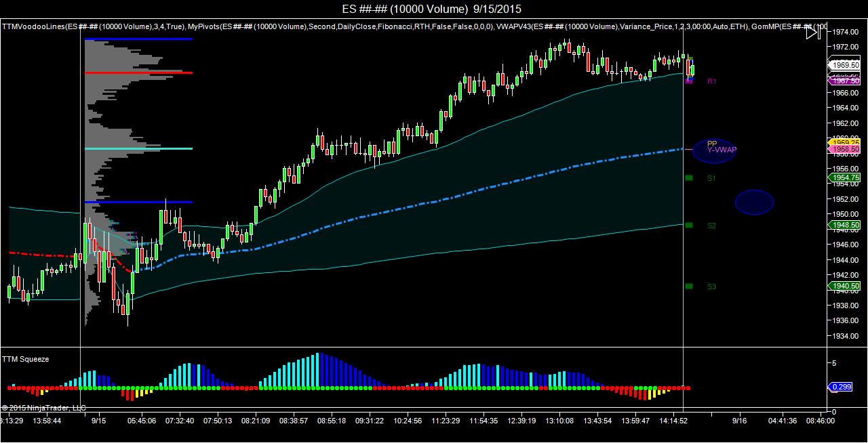
Task: Click the 08:46:00 time axis label
Action: tap(819, 421)
